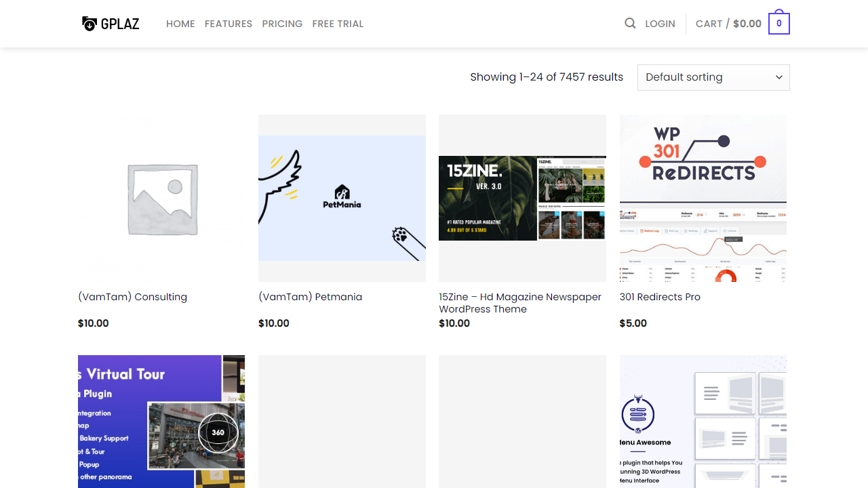
Task: Open the (VamTam) Consulting placeholder thumbnail
Action: tap(161, 198)
